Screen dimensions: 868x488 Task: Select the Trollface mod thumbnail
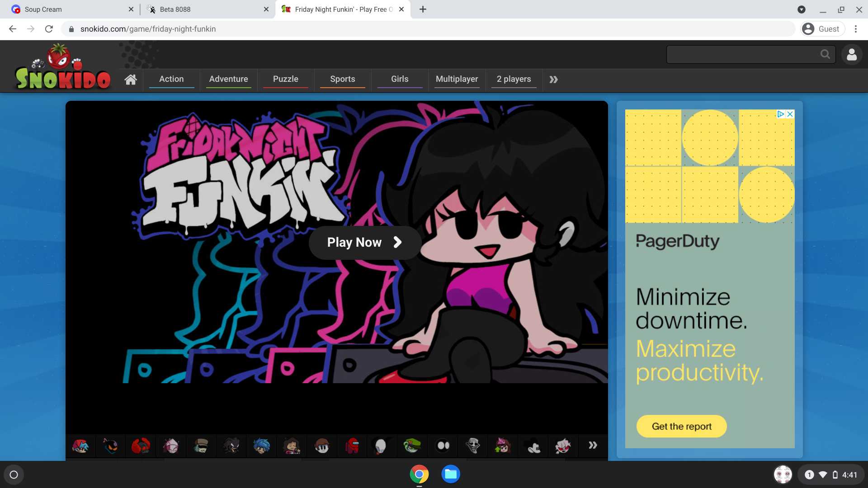pos(473,446)
